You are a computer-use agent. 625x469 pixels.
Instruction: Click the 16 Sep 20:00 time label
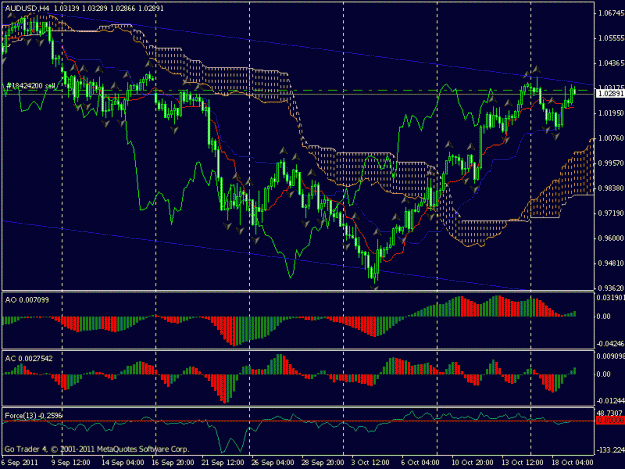point(173,463)
